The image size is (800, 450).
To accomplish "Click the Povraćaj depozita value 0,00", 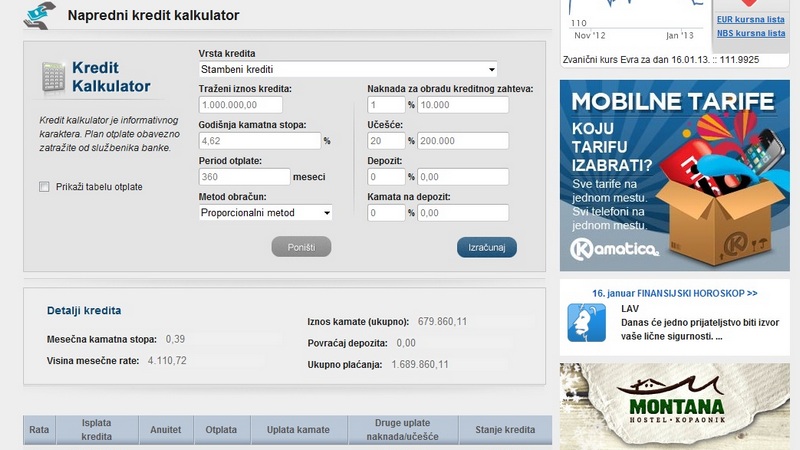I will [x=406, y=343].
